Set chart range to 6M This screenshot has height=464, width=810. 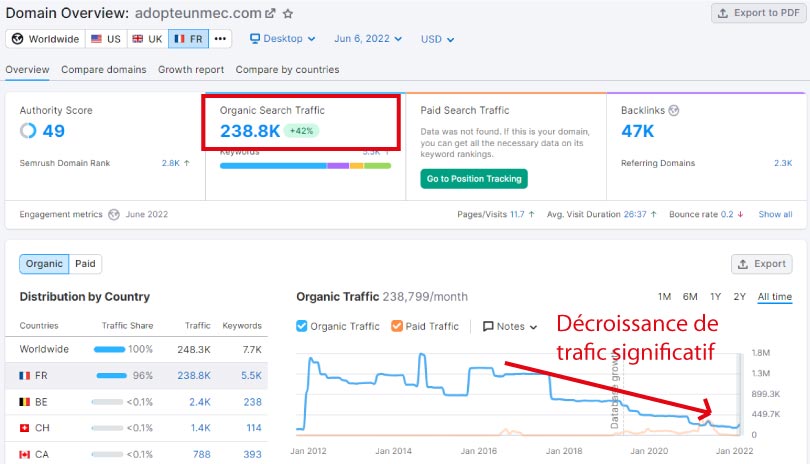pyautogui.click(x=690, y=297)
